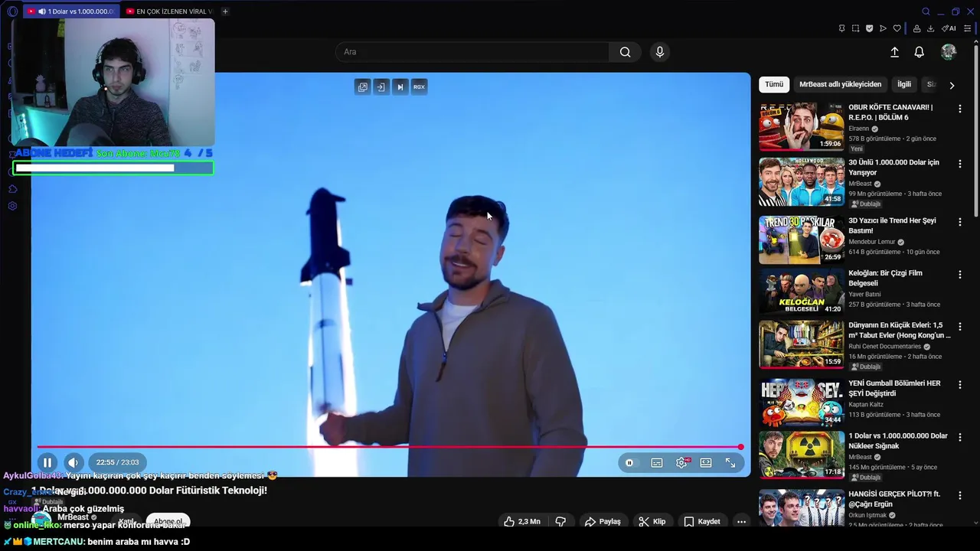Viewport: 980px width, 551px height.
Task: Show more filter chips with right chevron
Action: coord(952,85)
